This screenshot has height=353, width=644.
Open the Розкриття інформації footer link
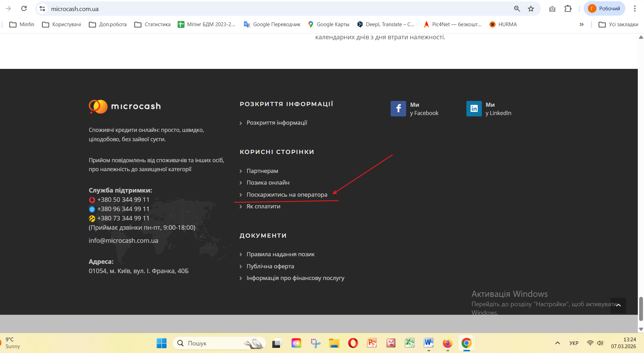pos(277,123)
